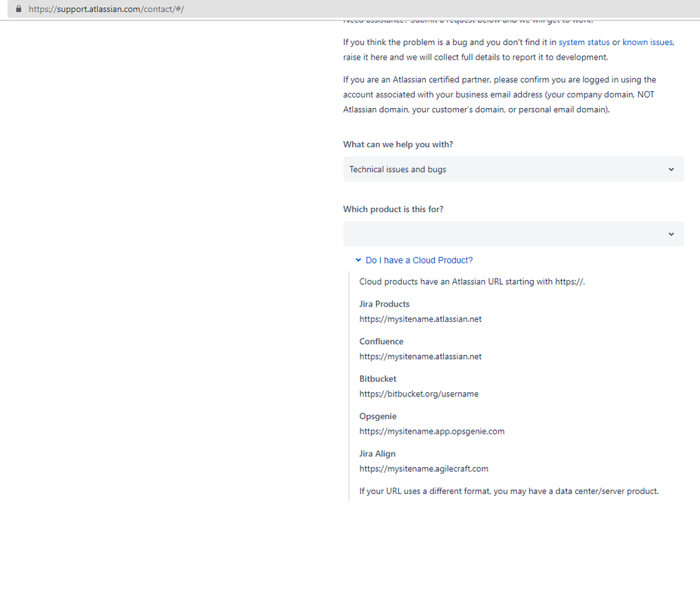Open the 'What can we help you with?' dropdown
This screenshot has width=700, height=602.
[x=513, y=169]
